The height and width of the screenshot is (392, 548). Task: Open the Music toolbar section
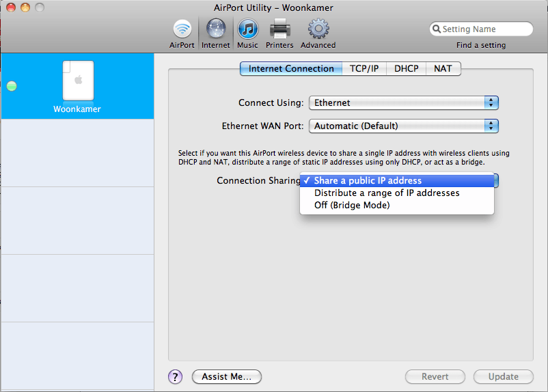pos(247,34)
